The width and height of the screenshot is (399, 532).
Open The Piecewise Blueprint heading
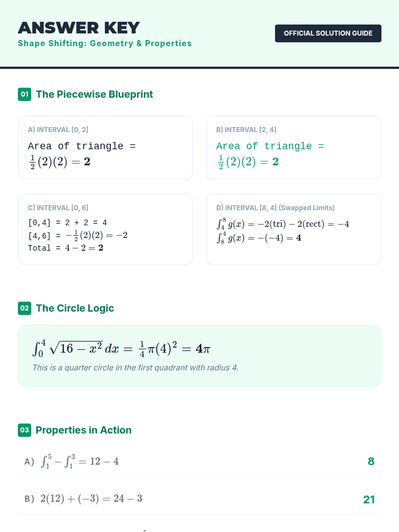pyautogui.click(x=94, y=94)
